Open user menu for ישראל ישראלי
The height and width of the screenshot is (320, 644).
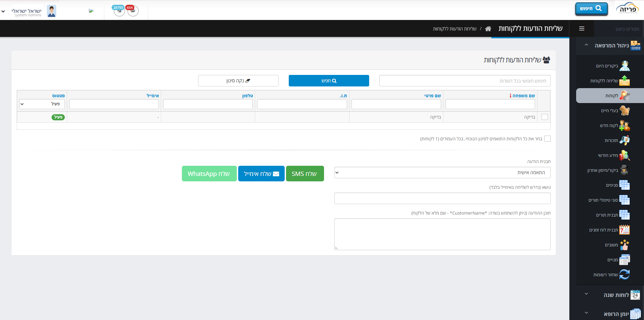pyautogui.click(x=29, y=11)
